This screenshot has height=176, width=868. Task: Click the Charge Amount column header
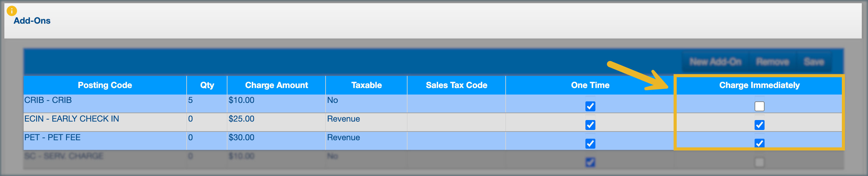pyautogui.click(x=276, y=85)
